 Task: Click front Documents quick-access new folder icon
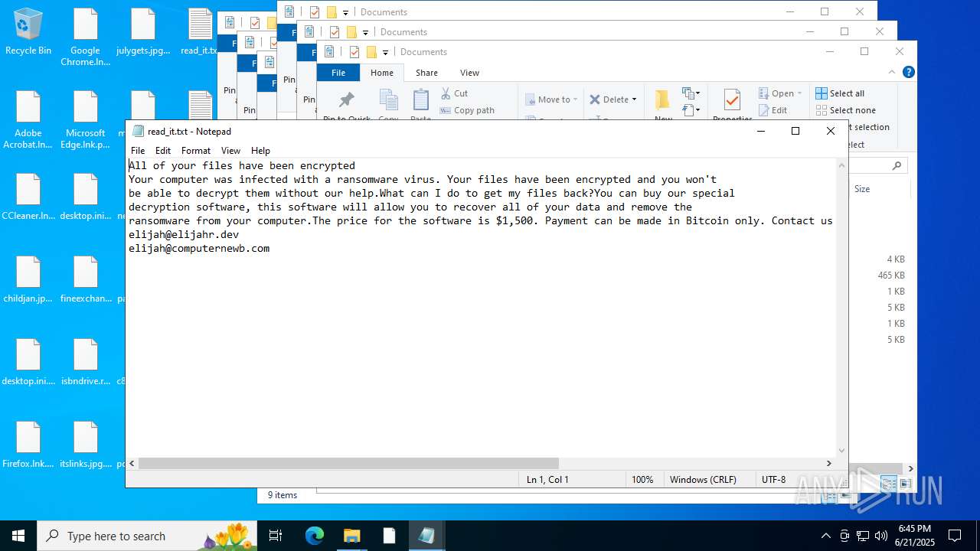click(372, 52)
